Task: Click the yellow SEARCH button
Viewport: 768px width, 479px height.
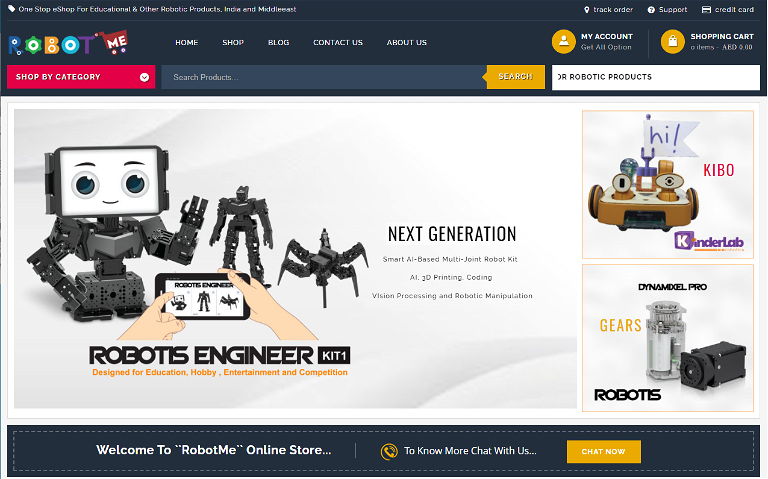Action: (x=515, y=77)
